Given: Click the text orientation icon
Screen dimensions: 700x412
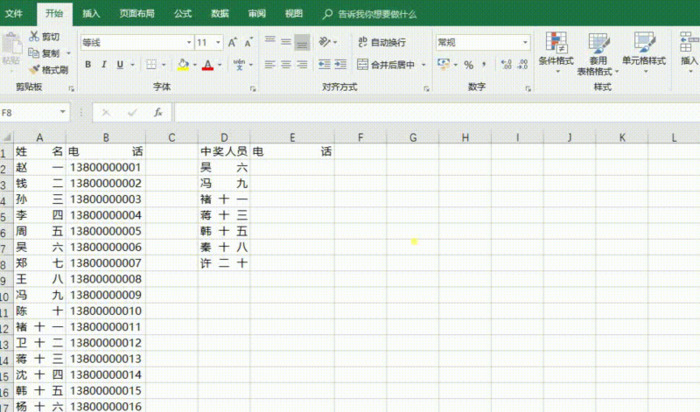Looking at the screenshot, I should point(325,42).
